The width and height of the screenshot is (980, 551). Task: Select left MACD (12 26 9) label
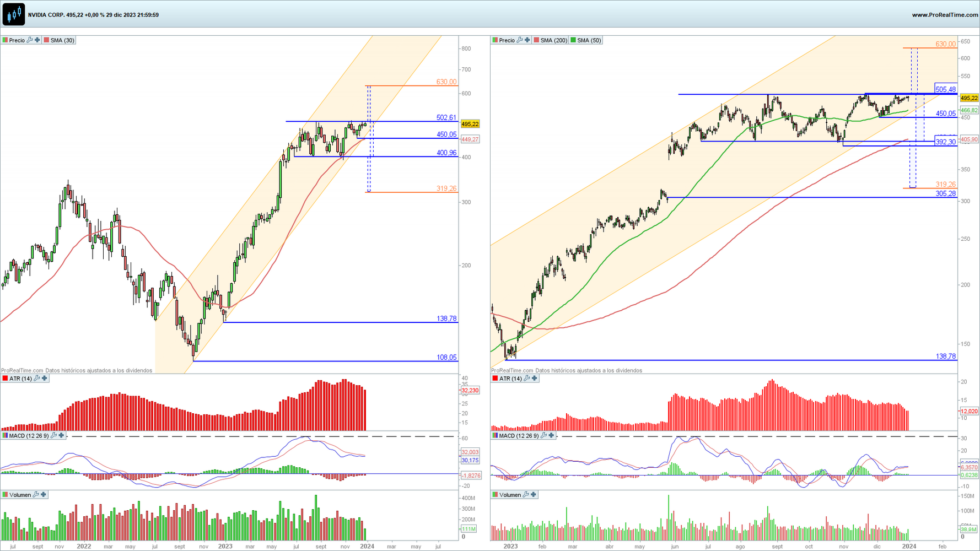29,436
